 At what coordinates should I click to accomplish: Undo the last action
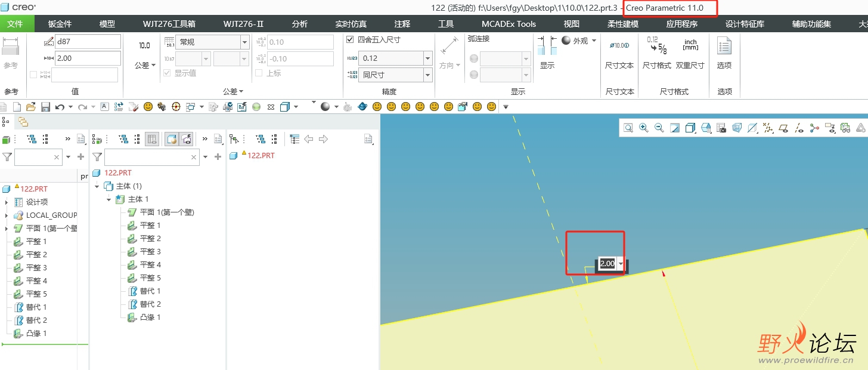60,107
